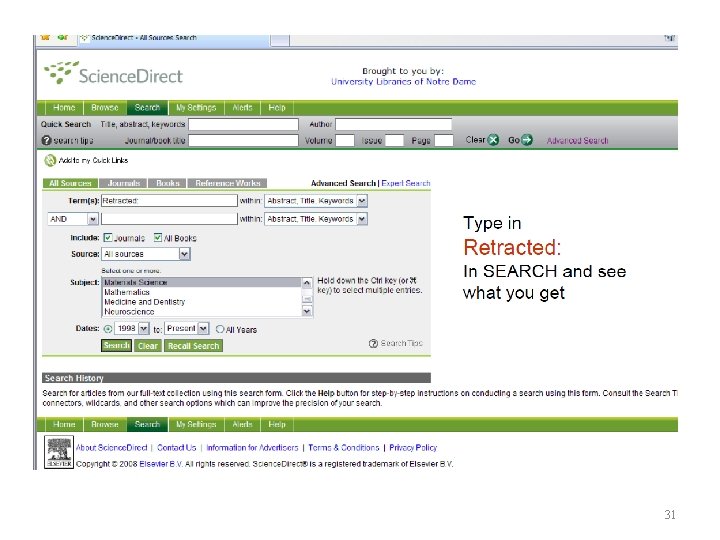Click the Page field
The width and height of the screenshot is (720, 540).
coord(444,141)
